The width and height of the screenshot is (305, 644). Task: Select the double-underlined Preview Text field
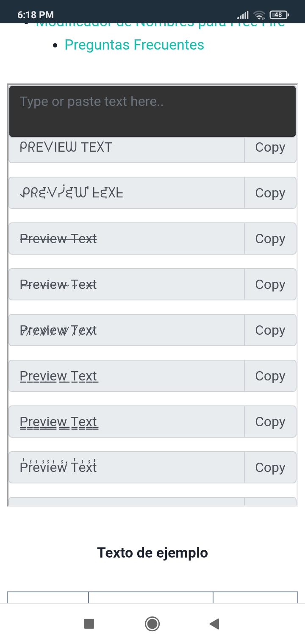(x=126, y=422)
